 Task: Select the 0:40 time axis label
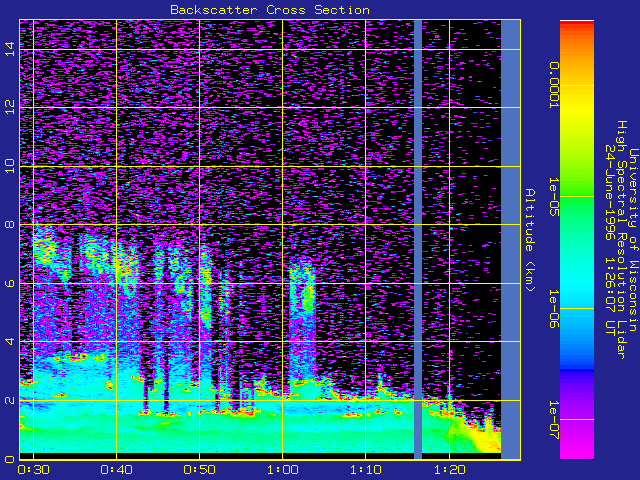pyautogui.click(x=116, y=469)
